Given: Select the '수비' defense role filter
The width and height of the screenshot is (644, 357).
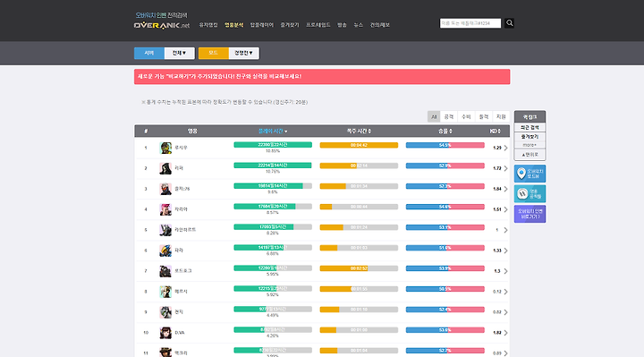Looking at the screenshot, I should 466,117.
